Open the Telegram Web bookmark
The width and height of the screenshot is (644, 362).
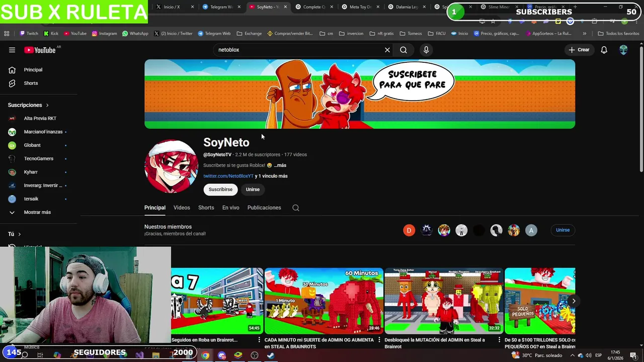[214, 33]
